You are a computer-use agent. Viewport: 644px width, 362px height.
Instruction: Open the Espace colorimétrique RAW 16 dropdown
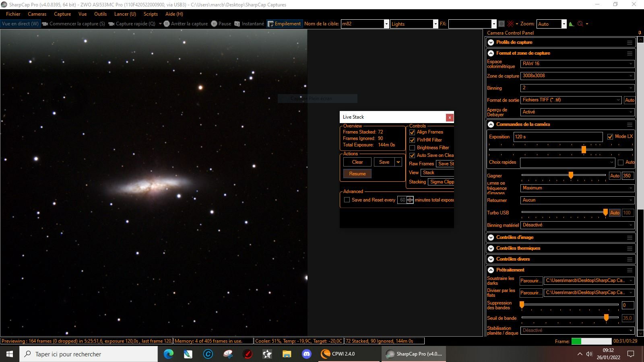(x=578, y=64)
